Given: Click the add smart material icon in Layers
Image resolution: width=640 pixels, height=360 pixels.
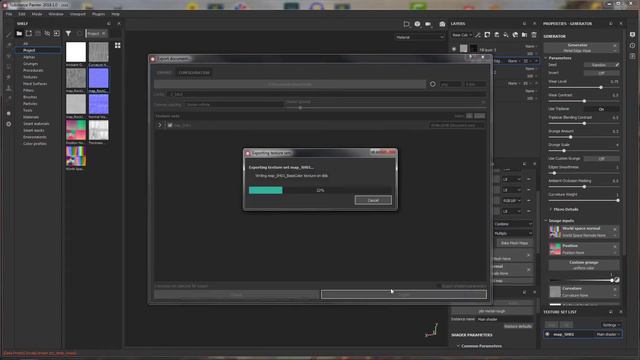Looking at the screenshot, I should coord(515,35).
